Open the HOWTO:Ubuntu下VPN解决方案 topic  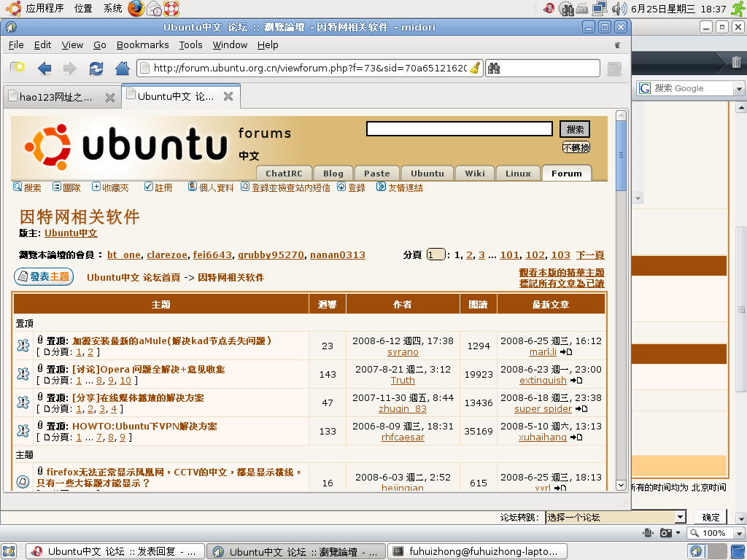click(144, 426)
